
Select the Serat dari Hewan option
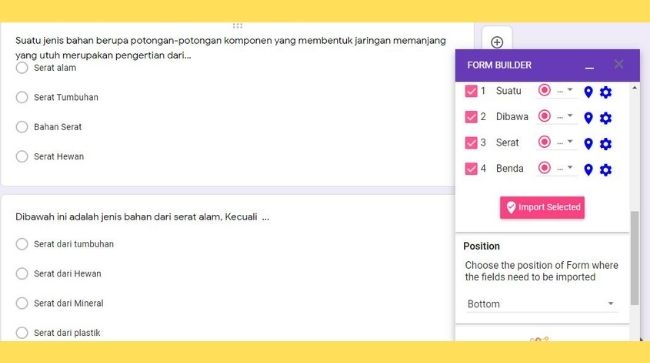click(22, 273)
